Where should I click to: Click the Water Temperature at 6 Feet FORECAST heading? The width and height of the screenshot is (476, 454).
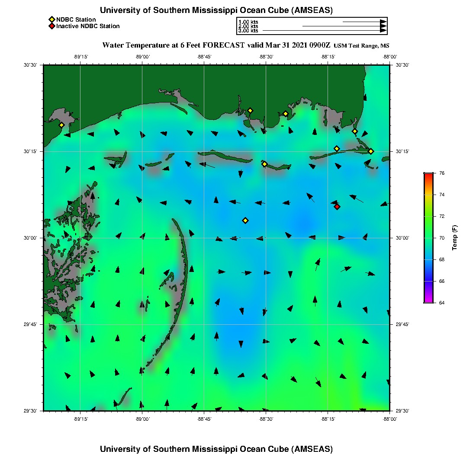tap(216, 45)
